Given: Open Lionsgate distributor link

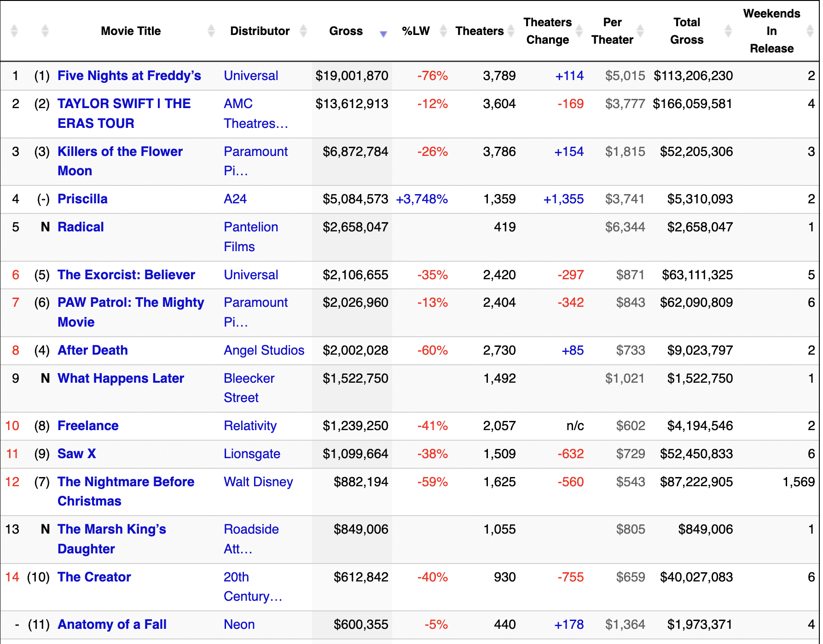Looking at the screenshot, I should pyautogui.click(x=252, y=454).
